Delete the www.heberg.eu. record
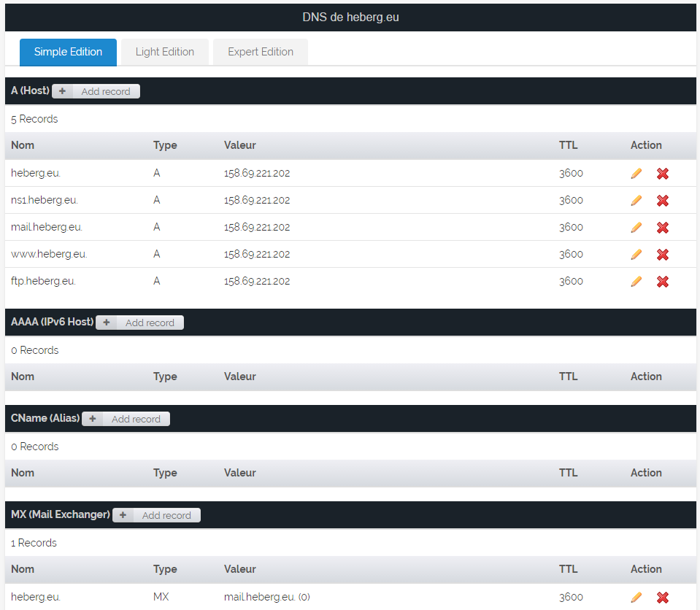 pos(663,255)
